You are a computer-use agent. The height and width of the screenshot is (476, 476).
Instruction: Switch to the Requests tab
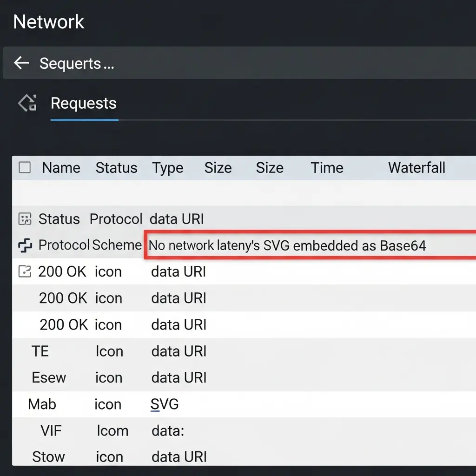pos(84,103)
